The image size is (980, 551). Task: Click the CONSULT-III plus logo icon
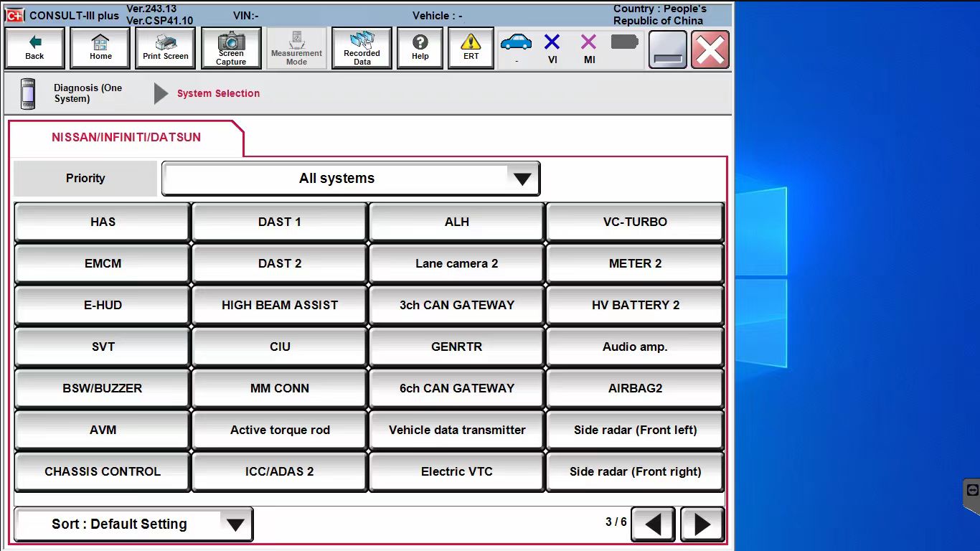pos(14,15)
